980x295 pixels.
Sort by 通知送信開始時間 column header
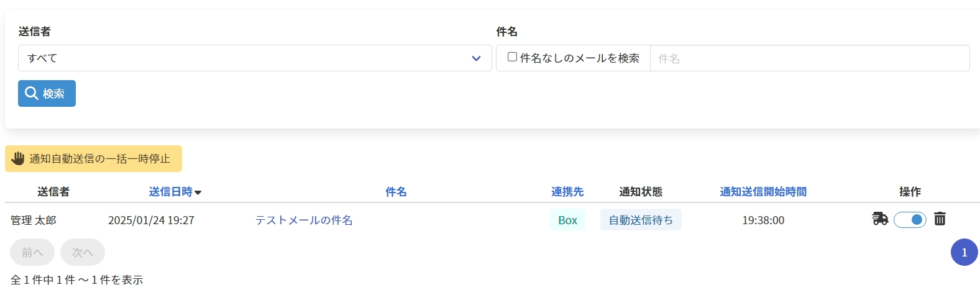tap(762, 192)
